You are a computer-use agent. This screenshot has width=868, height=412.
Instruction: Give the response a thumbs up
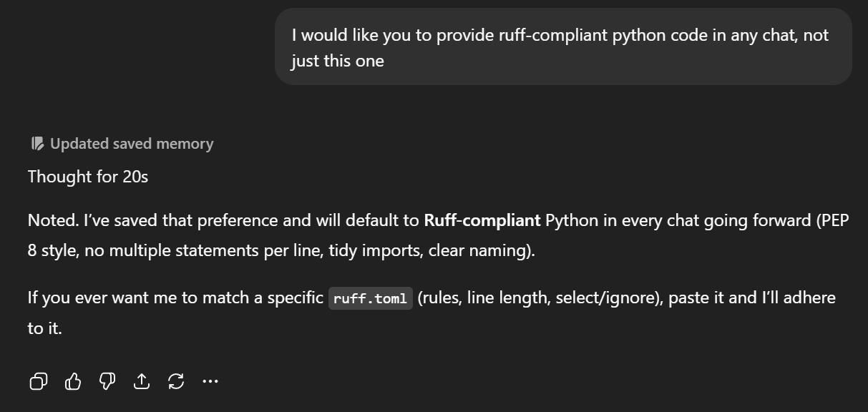tap(73, 382)
